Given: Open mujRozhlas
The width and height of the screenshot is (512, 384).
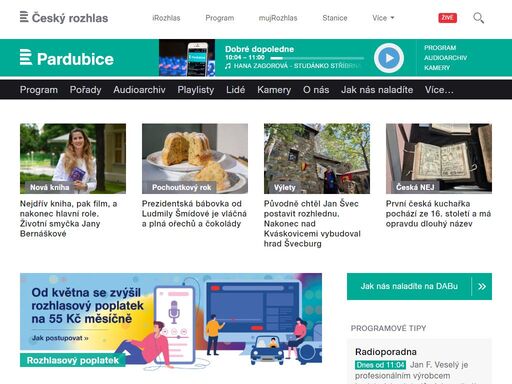Looking at the screenshot, I should pyautogui.click(x=278, y=18).
